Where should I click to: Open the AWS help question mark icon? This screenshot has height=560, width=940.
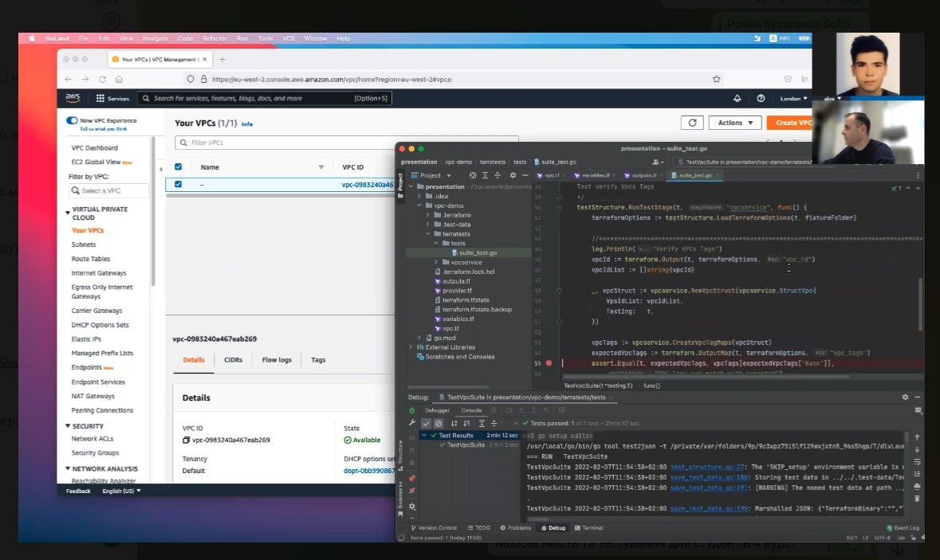tap(761, 98)
